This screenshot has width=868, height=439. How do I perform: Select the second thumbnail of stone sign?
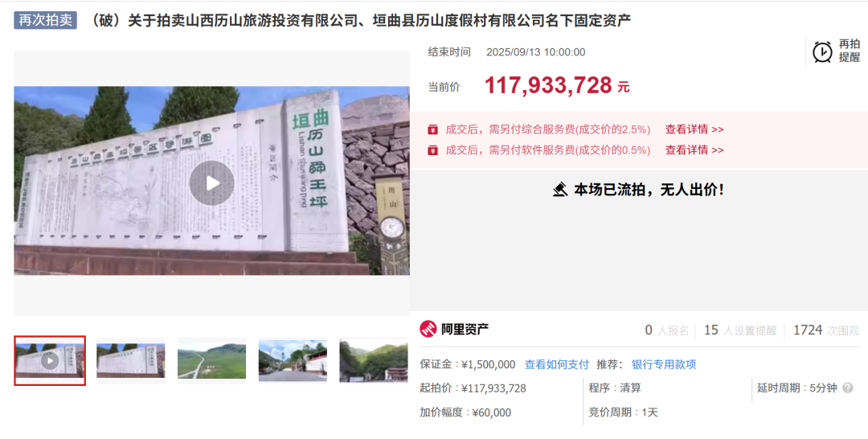[x=131, y=360]
